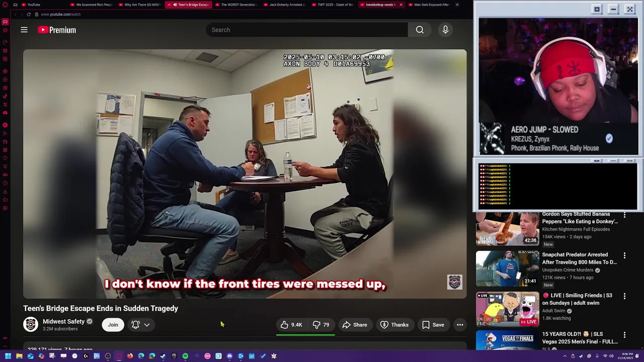Open the YouTube hamburger guide menu
This screenshot has width=644, height=362.
point(24,30)
